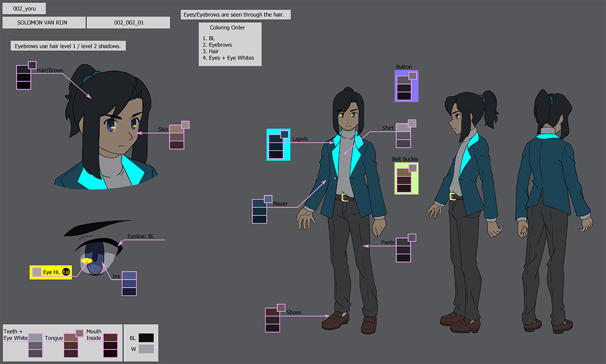Click the Button swatch on purple background
606x364 pixels.
coord(406,86)
